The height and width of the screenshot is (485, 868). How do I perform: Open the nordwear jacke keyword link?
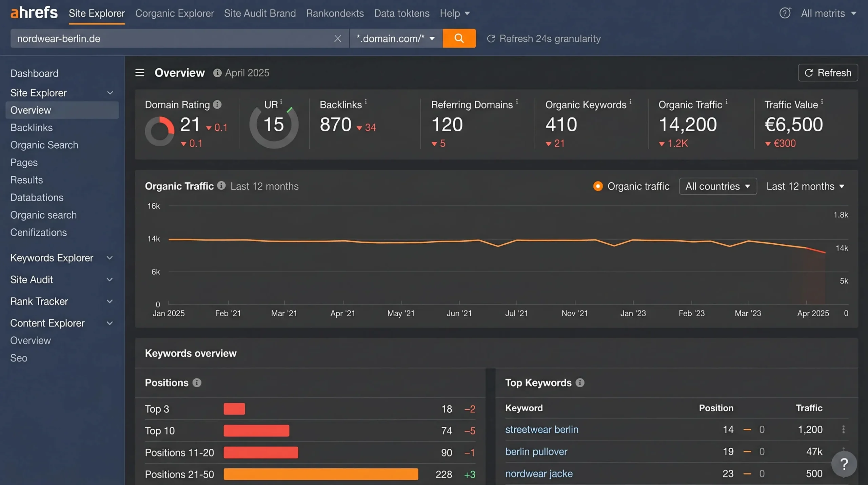pyautogui.click(x=539, y=473)
